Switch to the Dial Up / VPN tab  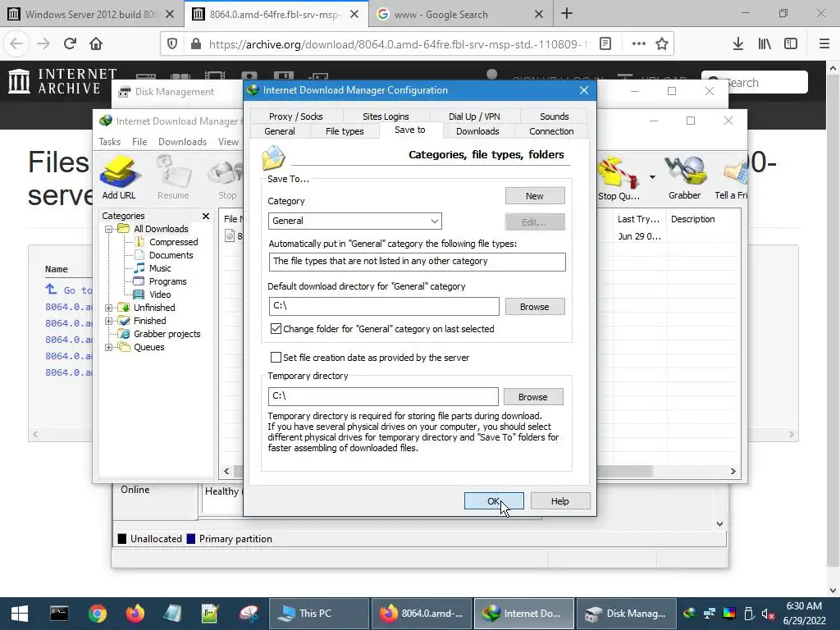474,116
